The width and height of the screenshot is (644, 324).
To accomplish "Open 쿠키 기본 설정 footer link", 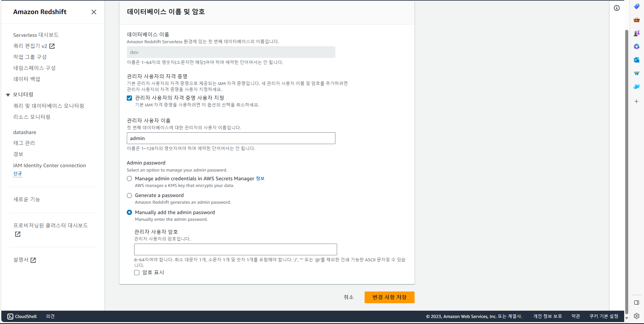I will 604,316.
